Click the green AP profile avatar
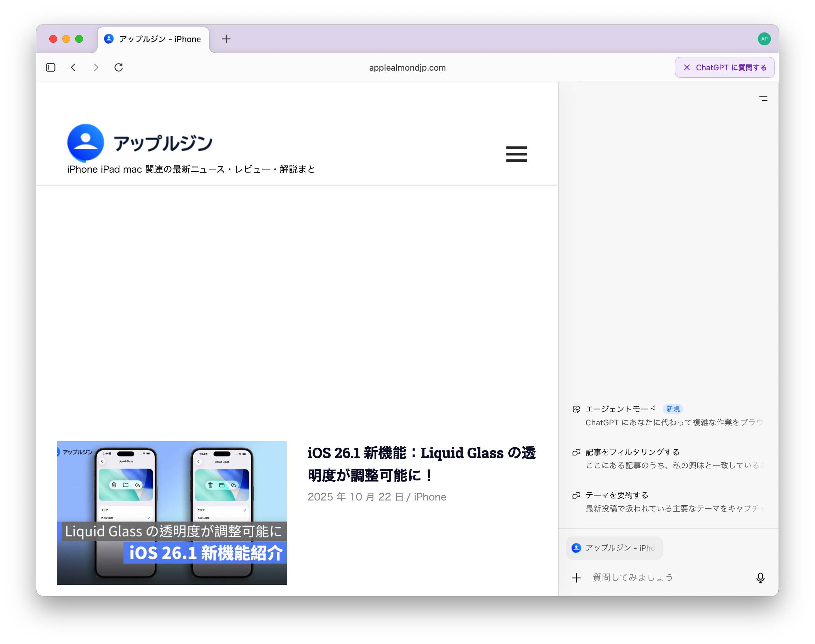 pyautogui.click(x=764, y=39)
